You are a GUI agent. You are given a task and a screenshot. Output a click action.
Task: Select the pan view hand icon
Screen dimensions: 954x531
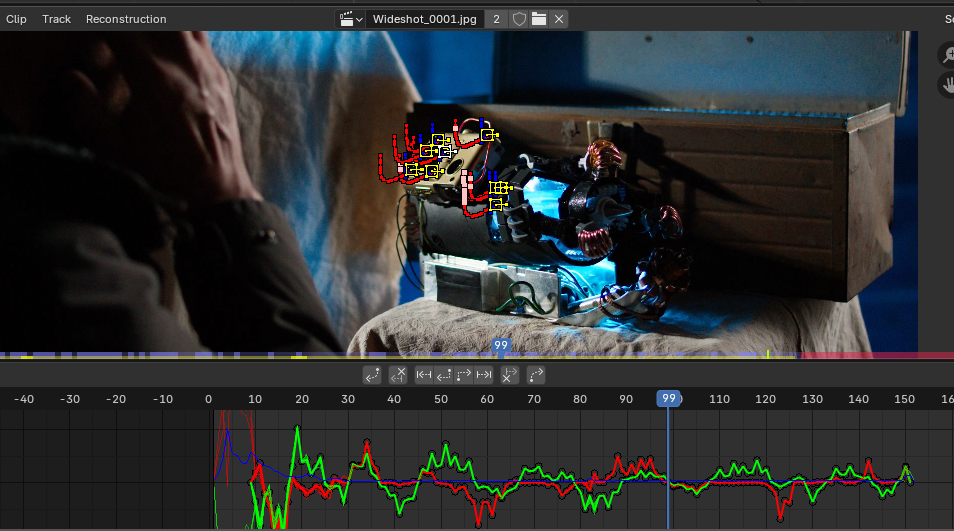tap(946, 87)
